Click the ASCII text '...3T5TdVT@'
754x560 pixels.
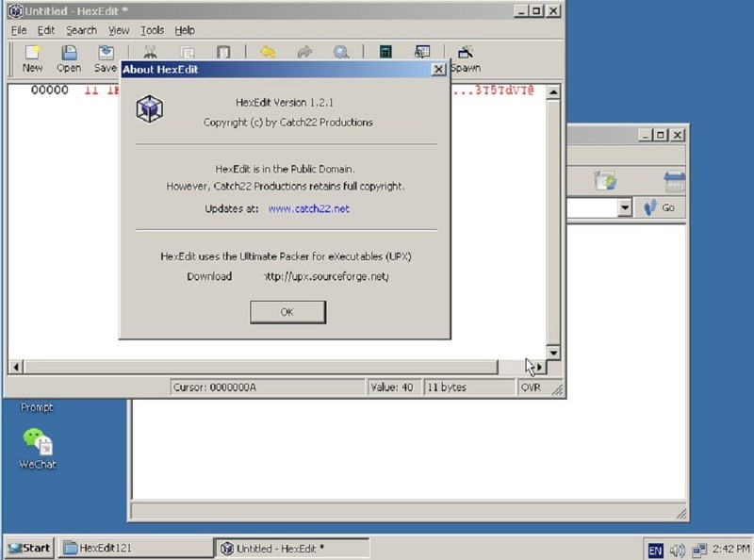click(493, 90)
